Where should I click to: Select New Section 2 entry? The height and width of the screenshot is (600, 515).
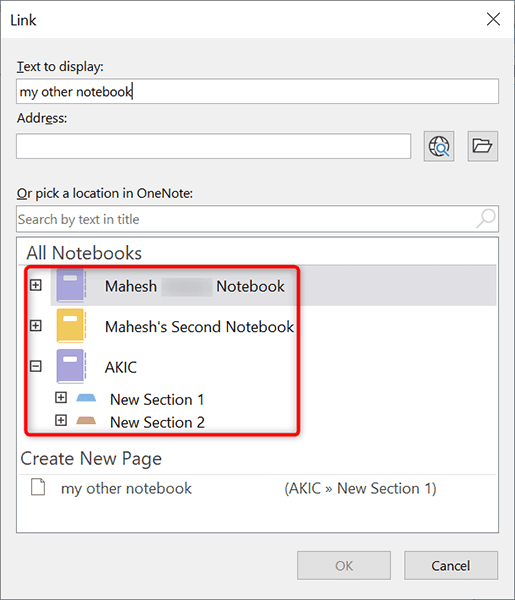(157, 422)
